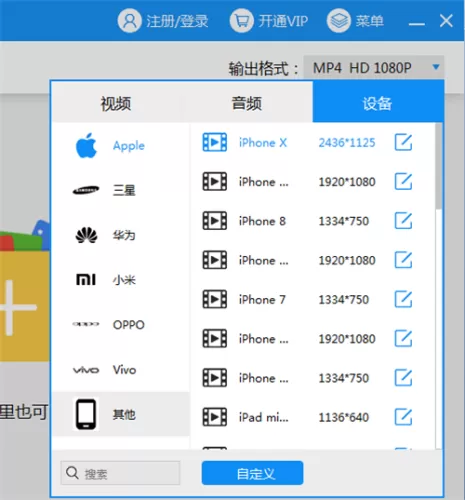The image size is (465, 500).
Task: Select the 华为 brand text
Action: click(124, 235)
